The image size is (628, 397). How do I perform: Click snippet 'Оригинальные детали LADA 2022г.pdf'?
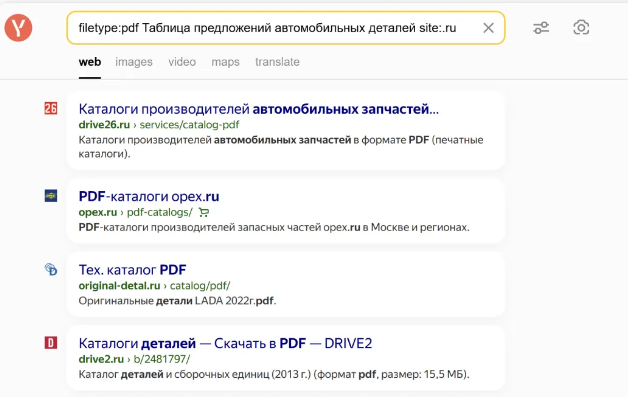[x=177, y=301]
